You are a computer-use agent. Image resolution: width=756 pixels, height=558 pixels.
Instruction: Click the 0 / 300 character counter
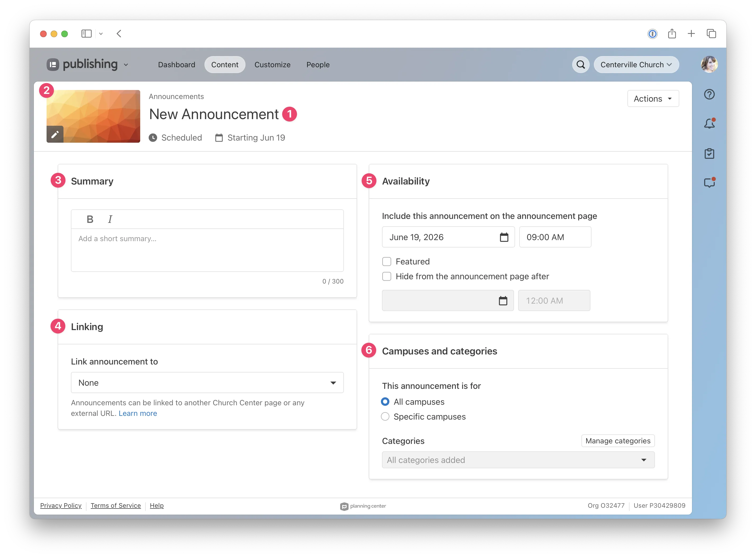(333, 281)
